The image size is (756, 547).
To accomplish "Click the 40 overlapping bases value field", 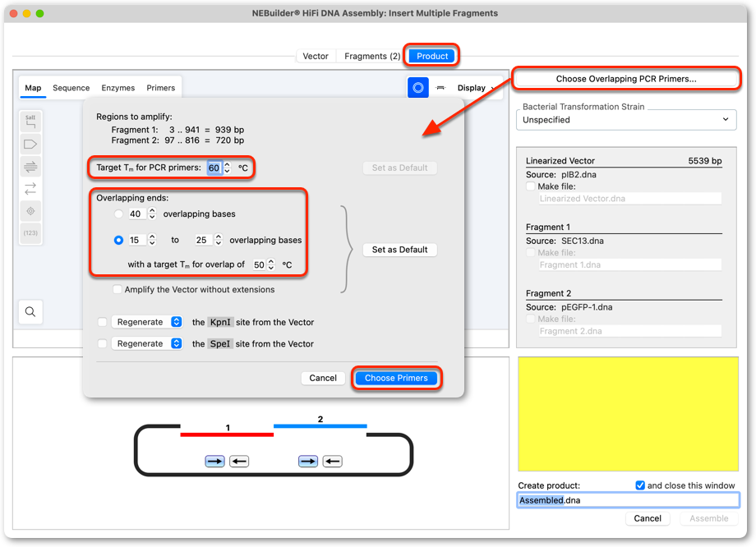I will pos(137,214).
